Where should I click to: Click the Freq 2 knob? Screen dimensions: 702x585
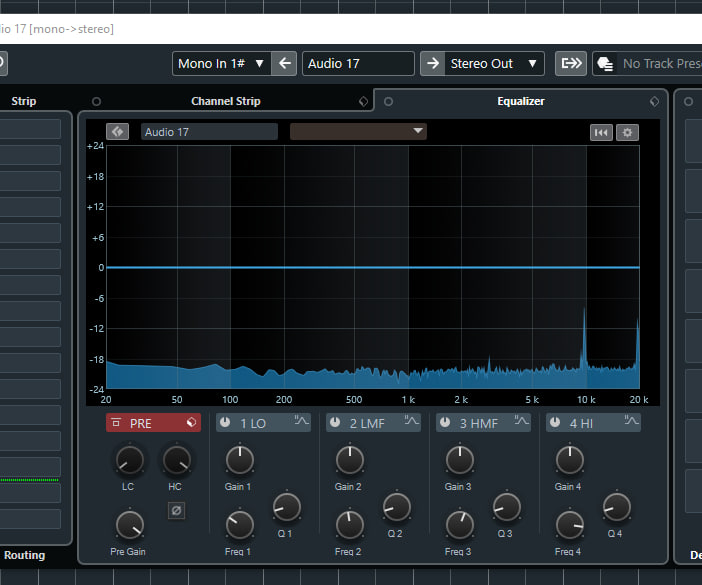point(350,525)
